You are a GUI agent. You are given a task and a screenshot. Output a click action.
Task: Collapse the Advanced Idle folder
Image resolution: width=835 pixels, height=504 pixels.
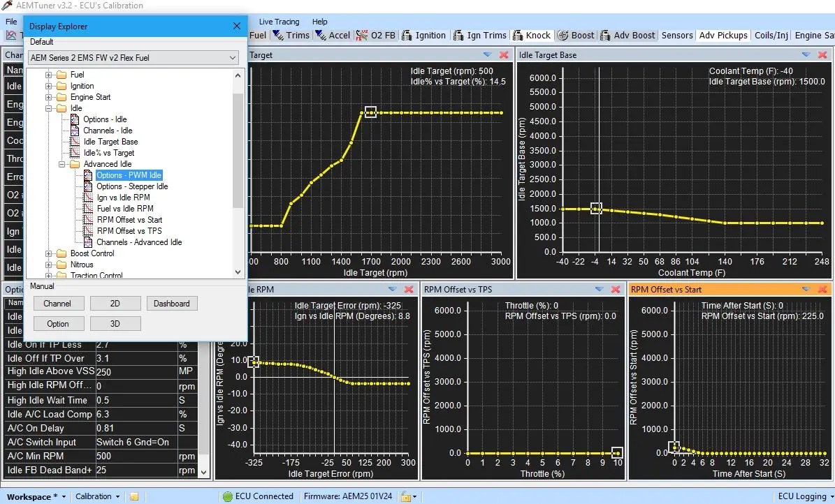[63, 164]
